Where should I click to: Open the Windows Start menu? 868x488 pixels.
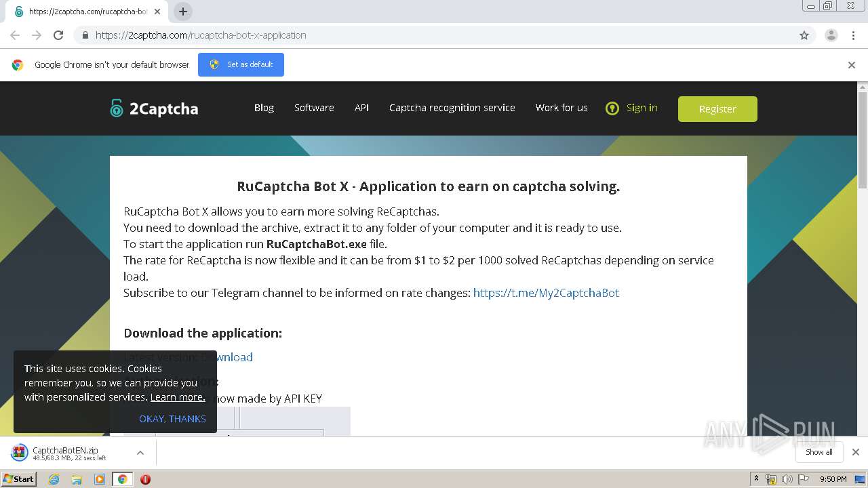19,479
